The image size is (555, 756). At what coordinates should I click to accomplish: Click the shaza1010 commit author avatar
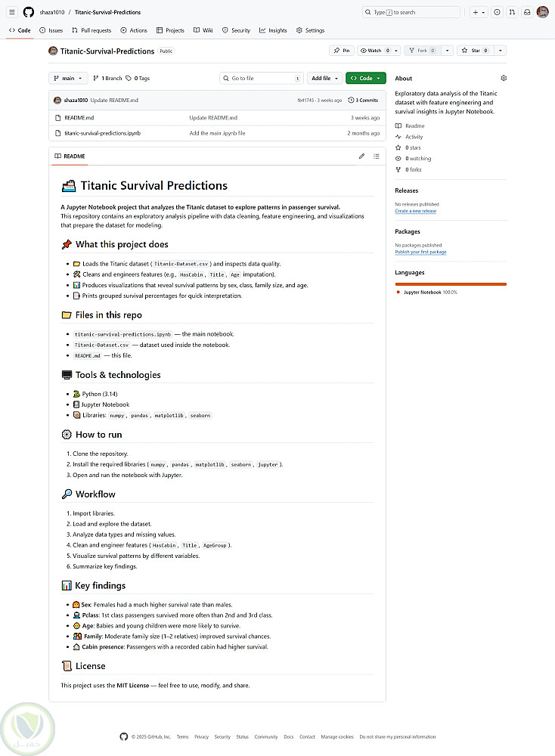(x=57, y=100)
